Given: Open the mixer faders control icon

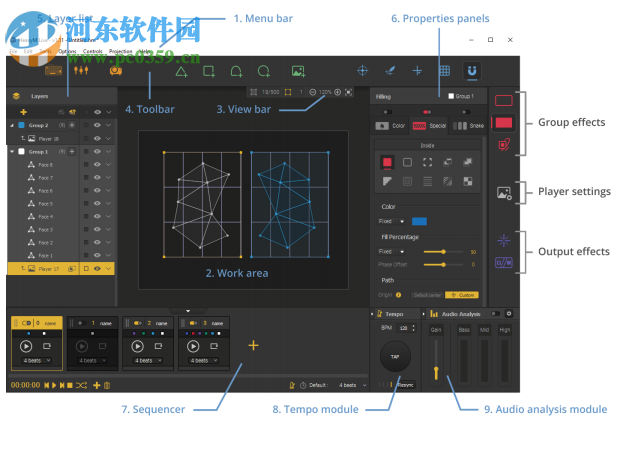Looking at the screenshot, I should click(x=81, y=70).
